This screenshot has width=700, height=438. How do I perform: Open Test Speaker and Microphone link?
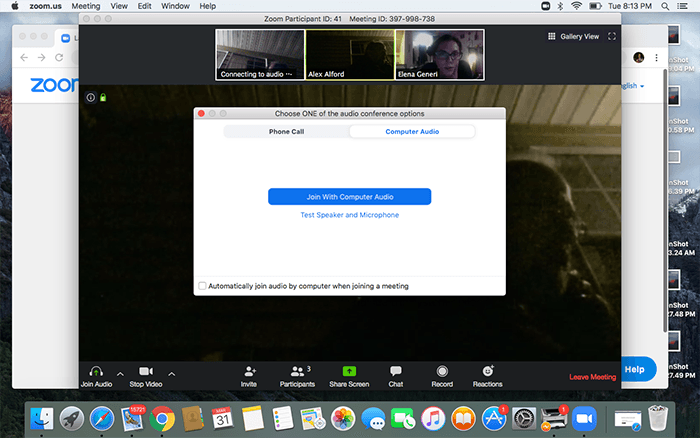click(350, 215)
